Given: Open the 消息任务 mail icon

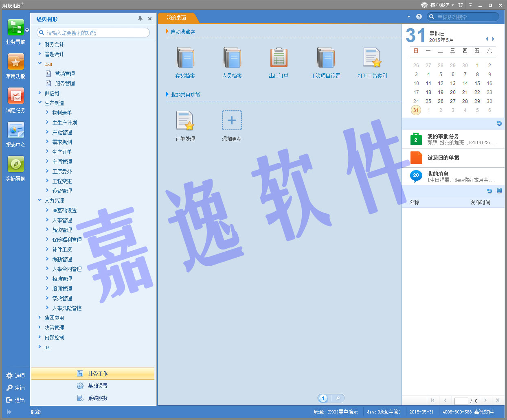Looking at the screenshot, I should click(15, 96).
